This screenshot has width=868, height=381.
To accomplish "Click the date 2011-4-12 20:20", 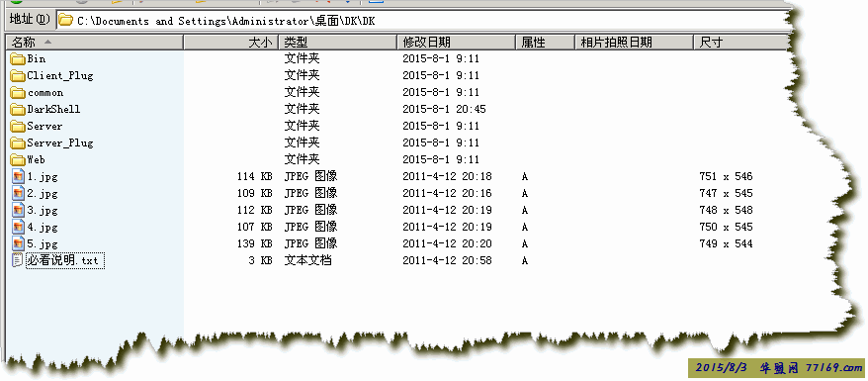I will (447, 243).
